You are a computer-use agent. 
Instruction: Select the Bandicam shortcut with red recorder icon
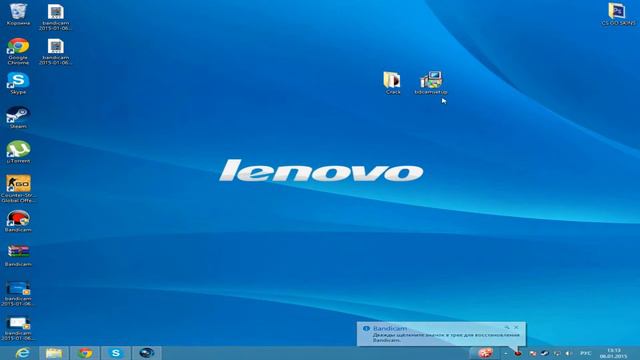pyautogui.click(x=18, y=221)
